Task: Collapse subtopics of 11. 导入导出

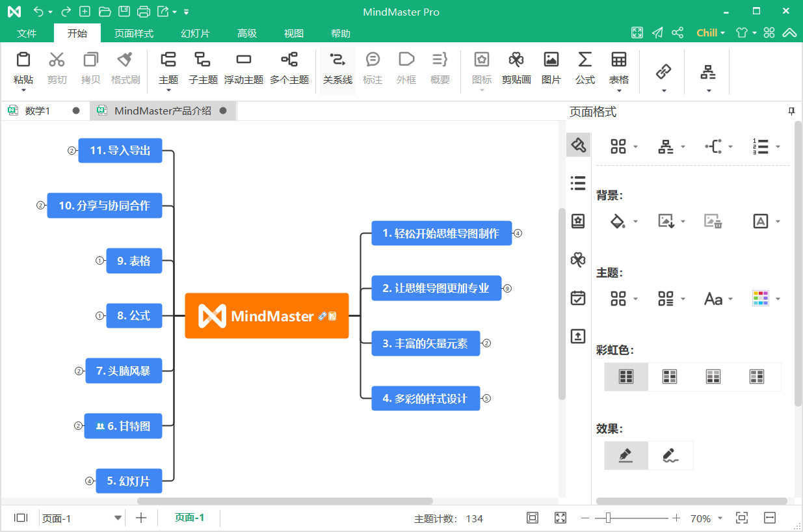Action: 72,150
